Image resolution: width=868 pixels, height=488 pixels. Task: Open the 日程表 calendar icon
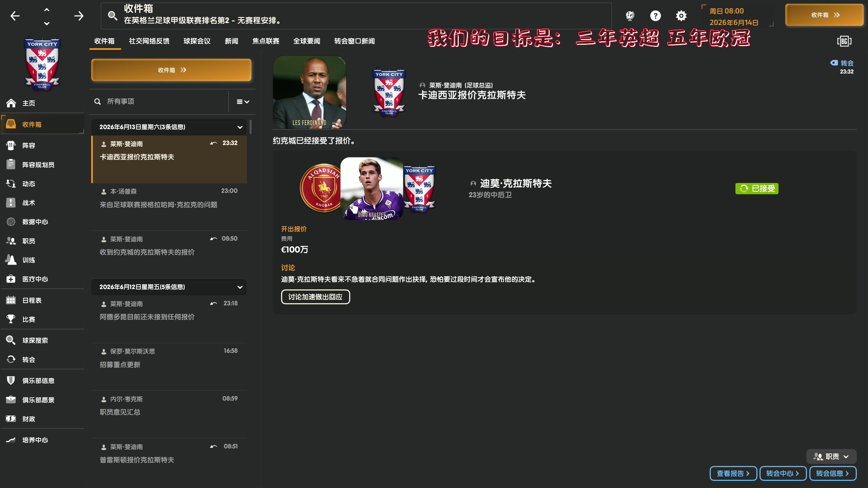[11, 300]
